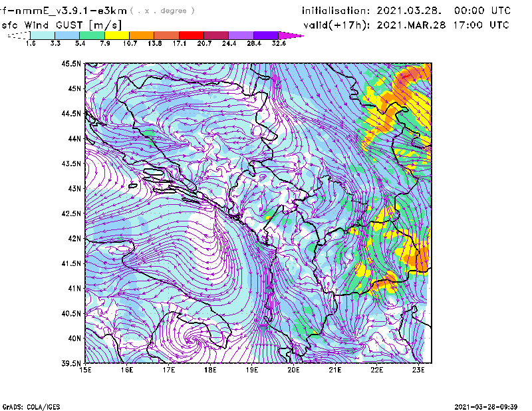Click the '2021-03-28-09:39' timestamp
Image resolution: width=532 pixels, height=411 pixels.
pyautogui.click(x=486, y=407)
